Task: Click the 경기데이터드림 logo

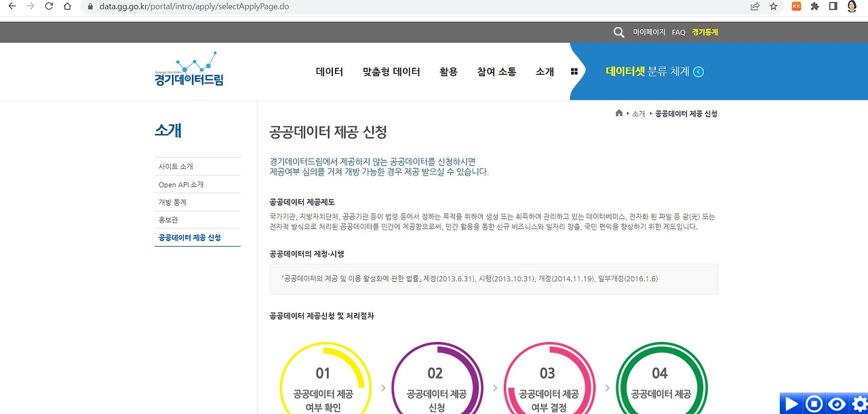Action: coord(189,69)
